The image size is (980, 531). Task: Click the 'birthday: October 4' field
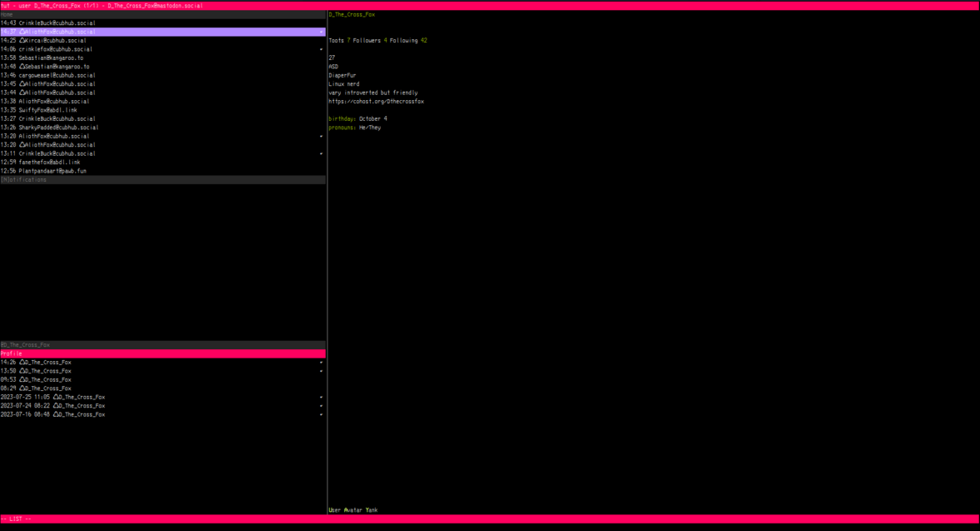tap(358, 119)
